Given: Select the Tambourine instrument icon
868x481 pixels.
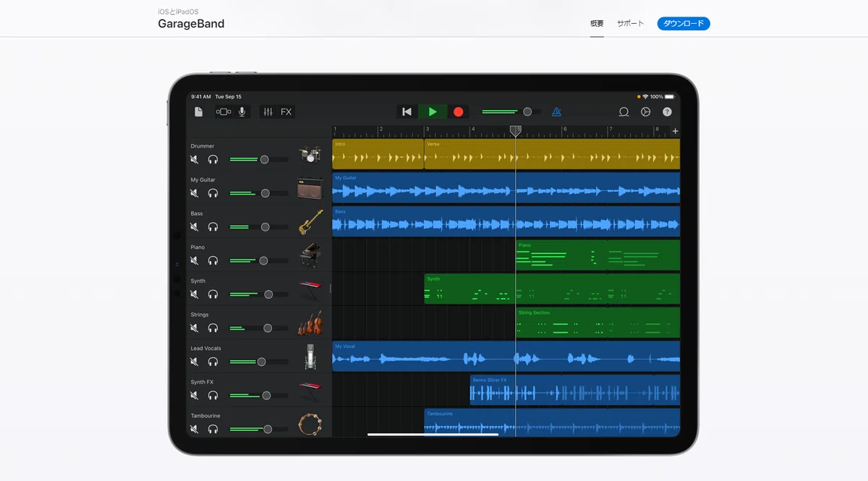Looking at the screenshot, I should click(x=310, y=423).
